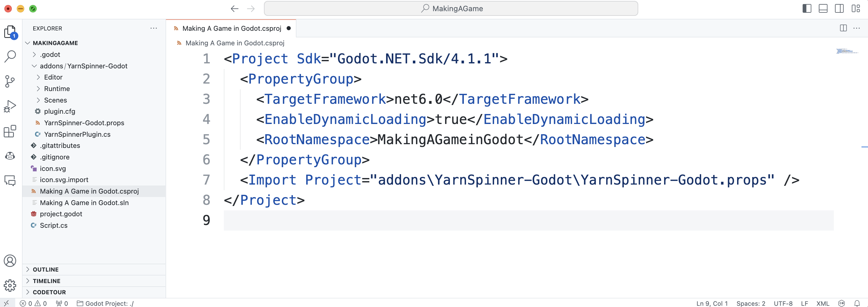Open the Run and Debug view
The height and width of the screenshot is (307, 868).
coord(10,106)
